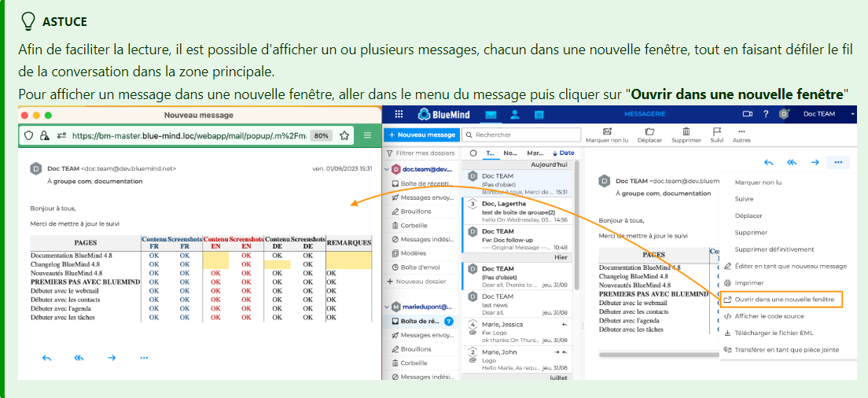
Task: Select the 'No...' filter tab in message list
Action: pyautogui.click(x=509, y=153)
